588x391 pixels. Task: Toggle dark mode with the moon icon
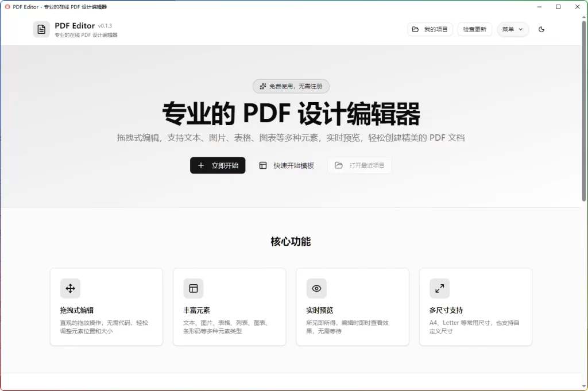tap(541, 29)
